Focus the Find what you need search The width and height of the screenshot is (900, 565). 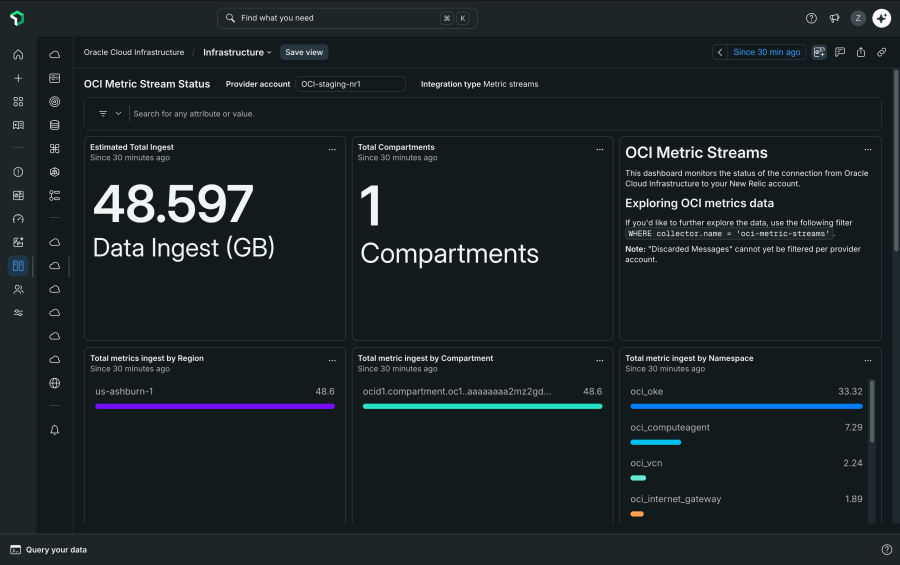tap(347, 18)
